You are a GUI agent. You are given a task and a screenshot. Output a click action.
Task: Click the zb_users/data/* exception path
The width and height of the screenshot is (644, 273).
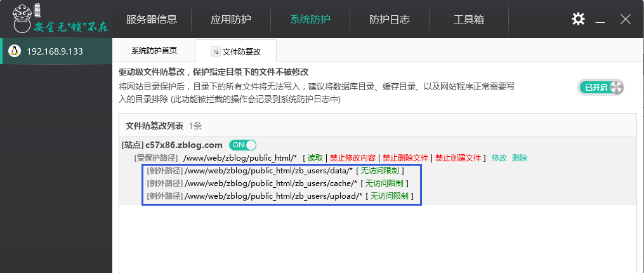tap(268, 171)
